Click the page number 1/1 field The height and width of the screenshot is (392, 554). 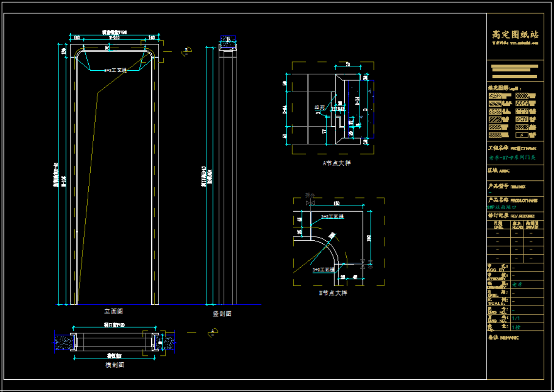[516, 318]
